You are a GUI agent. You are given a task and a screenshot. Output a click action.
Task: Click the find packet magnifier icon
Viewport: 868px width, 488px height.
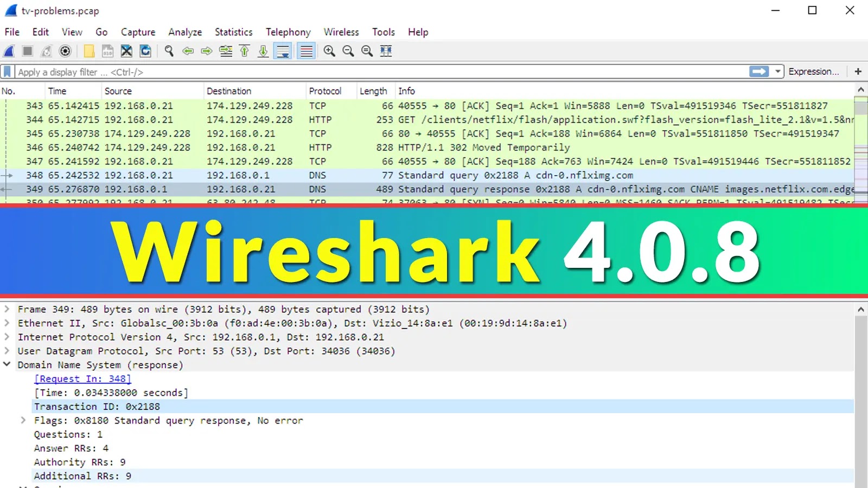pos(169,51)
